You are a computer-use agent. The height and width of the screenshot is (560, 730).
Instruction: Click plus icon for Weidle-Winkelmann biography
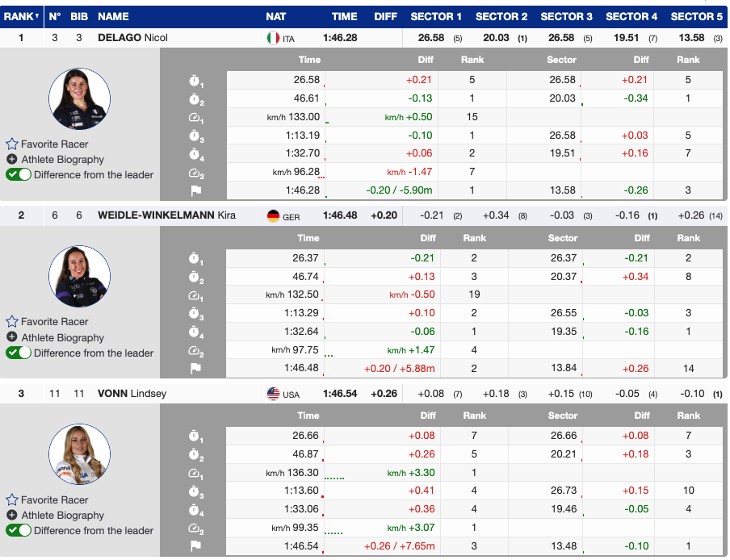point(12,337)
